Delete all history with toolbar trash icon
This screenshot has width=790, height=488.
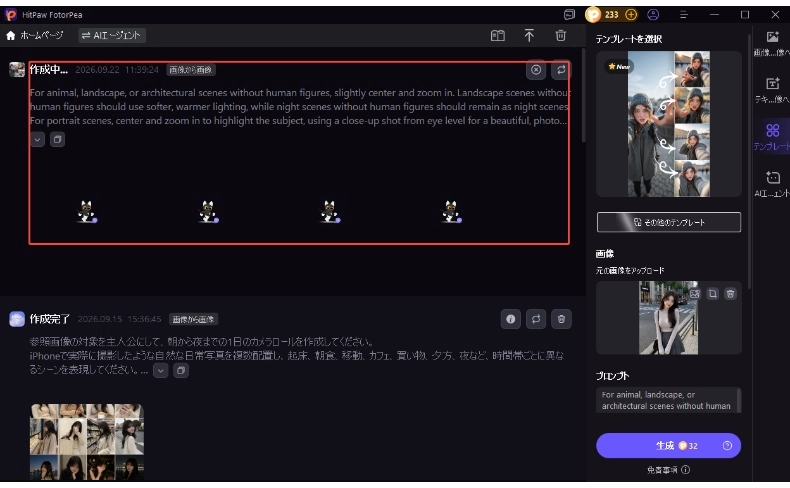(x=560, y=36)
